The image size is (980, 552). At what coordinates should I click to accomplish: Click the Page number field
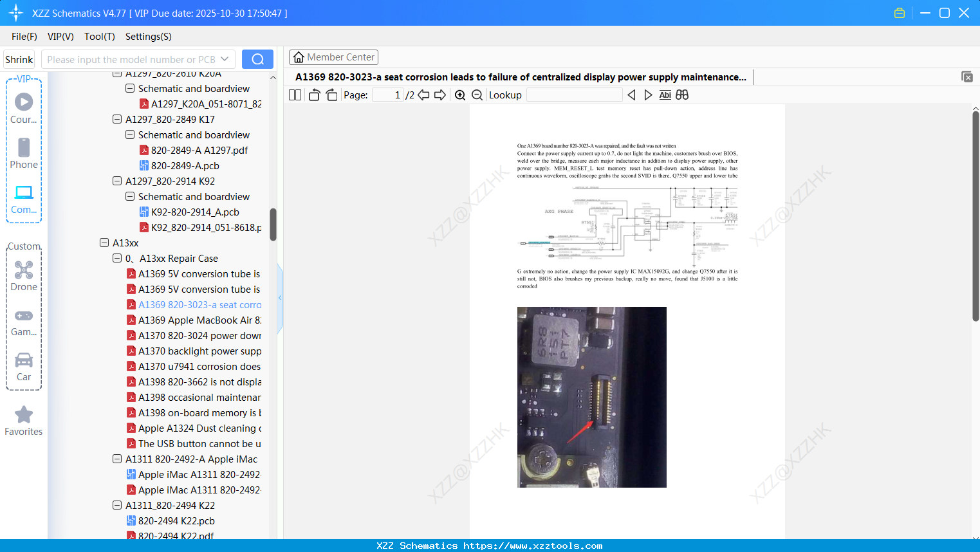click(x=388, y=95)
